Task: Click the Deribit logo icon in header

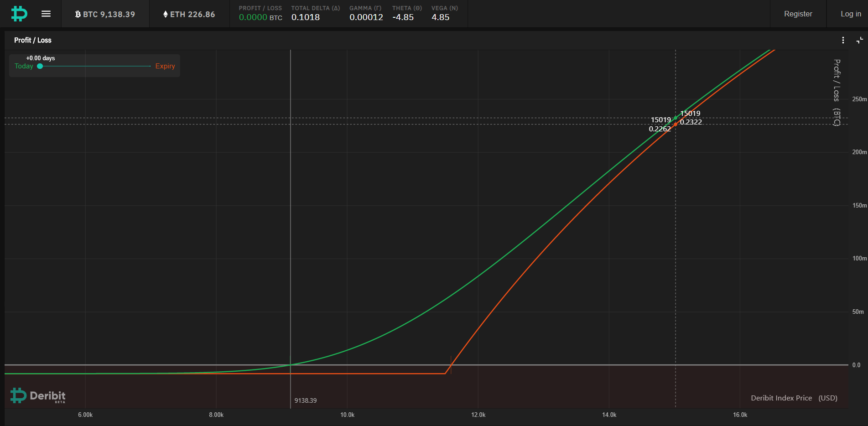Action: [x=19, y=14]
